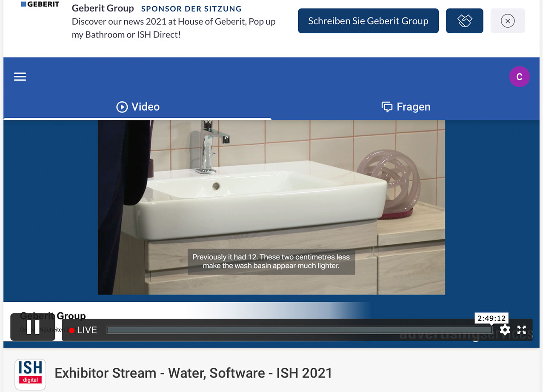Open video settings gear

pos(505,330)
